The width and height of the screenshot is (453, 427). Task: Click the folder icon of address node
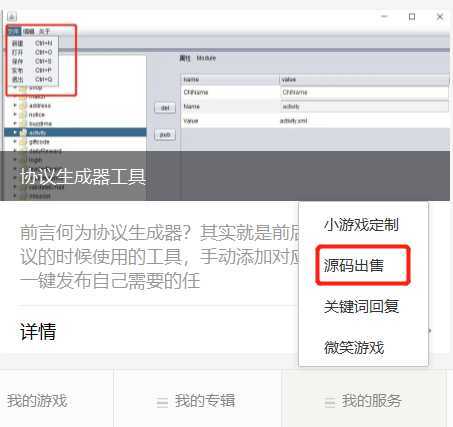click(23, 106)
